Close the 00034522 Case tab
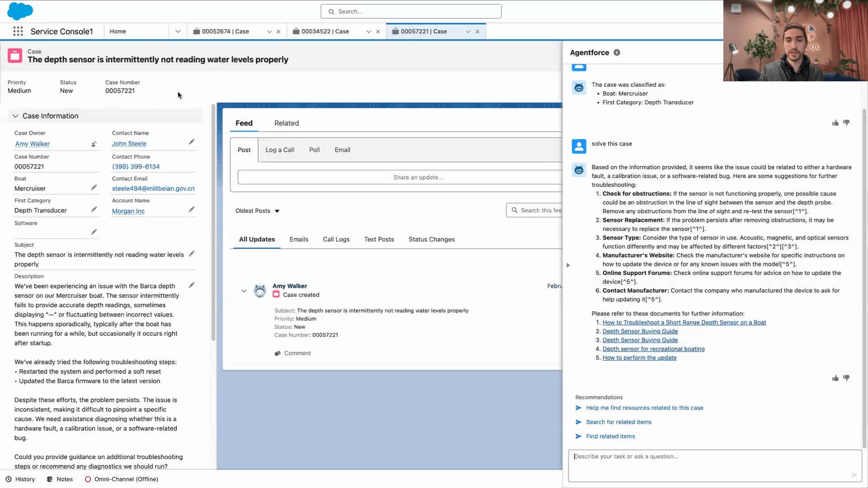Screen dimensions: 868x488 378,32
